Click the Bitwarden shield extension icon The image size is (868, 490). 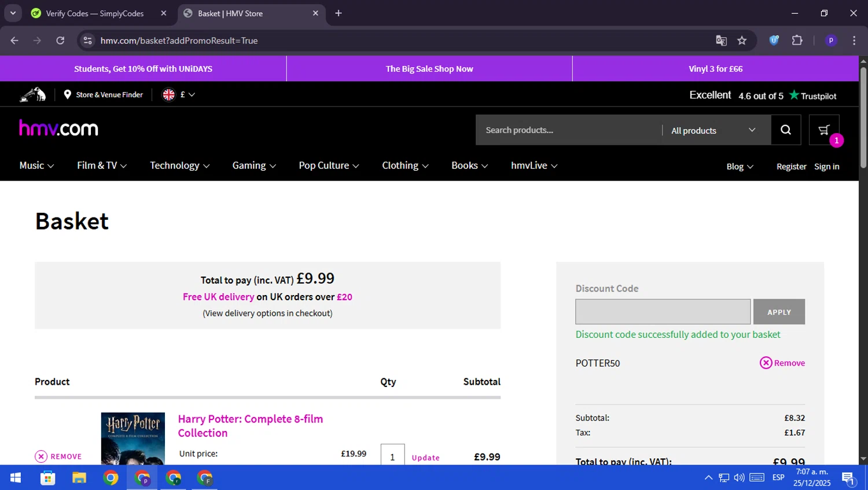(774, 40)
